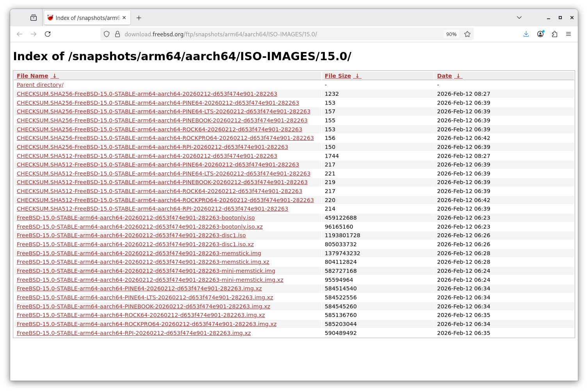Click the 90% zoom level indicator

451,34
